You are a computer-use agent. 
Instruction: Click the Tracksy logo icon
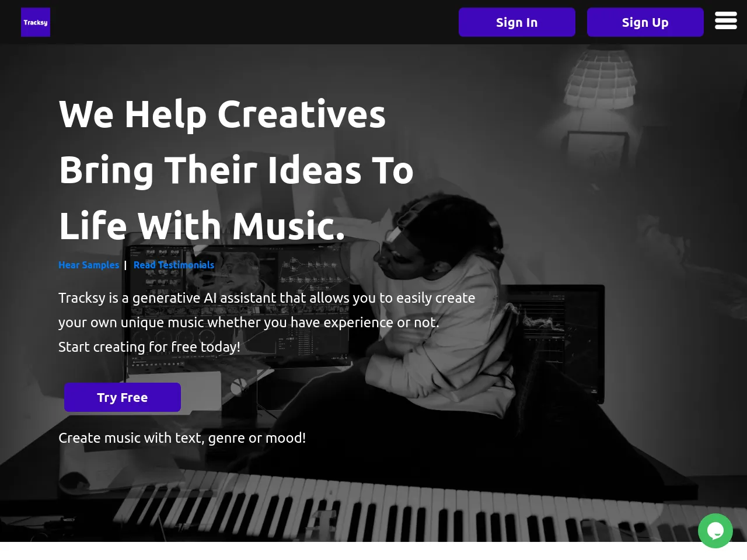36,22
